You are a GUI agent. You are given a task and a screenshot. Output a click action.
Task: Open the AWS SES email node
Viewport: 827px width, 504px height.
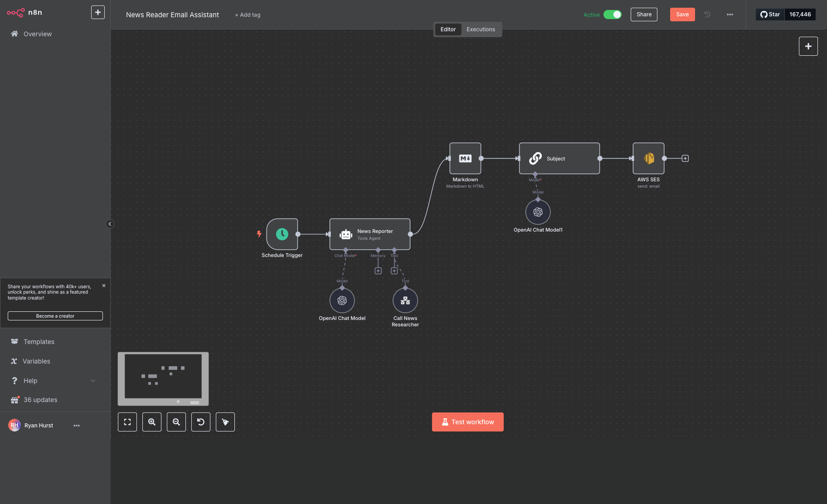click(648, 158)
